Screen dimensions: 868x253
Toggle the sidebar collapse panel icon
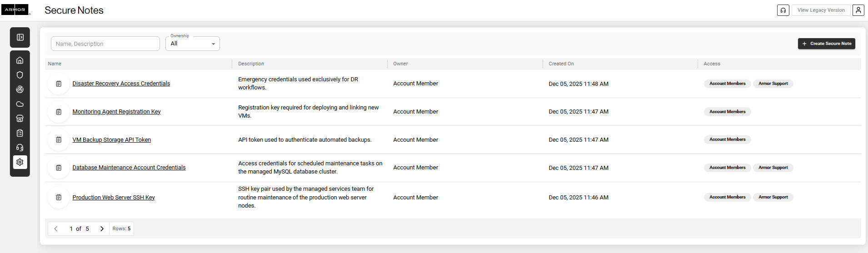click(20, 37)
